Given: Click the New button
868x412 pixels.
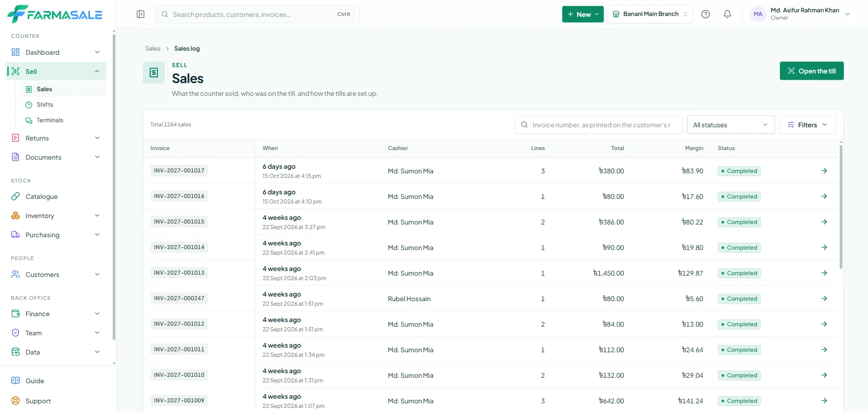Looking at the screenshot, I should pos(583,14).
